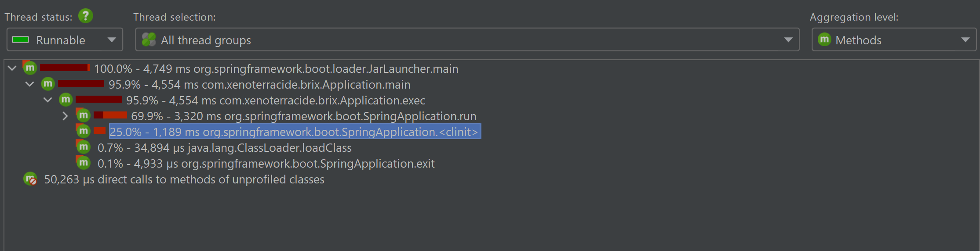The width and height of the screenshot is (980, 251).
Task: Click the method icon of JarLauncher.main
Action: click(30, 68)
